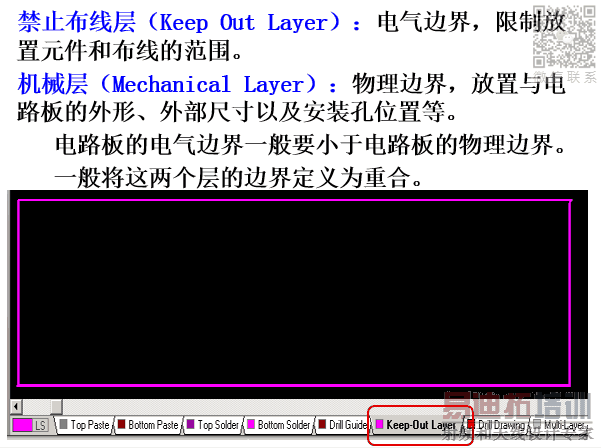The width and height of the screenshot is (601, 448).
Task: Click the Bottom Paste dark red color square
Action: click(122, 424)
